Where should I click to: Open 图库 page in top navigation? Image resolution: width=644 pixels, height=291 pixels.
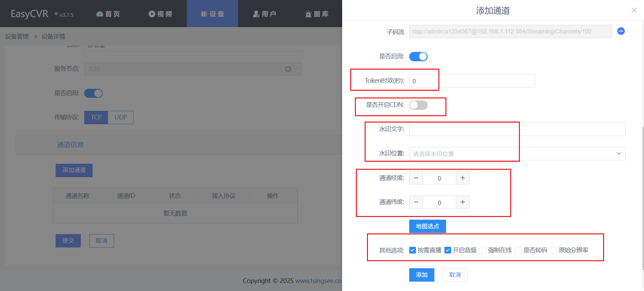tap(317, 14)
